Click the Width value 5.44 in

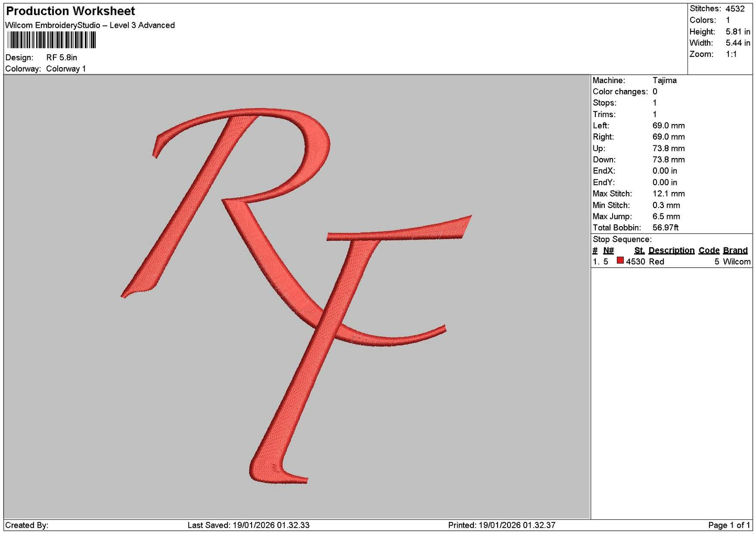(x=738, y=43)
